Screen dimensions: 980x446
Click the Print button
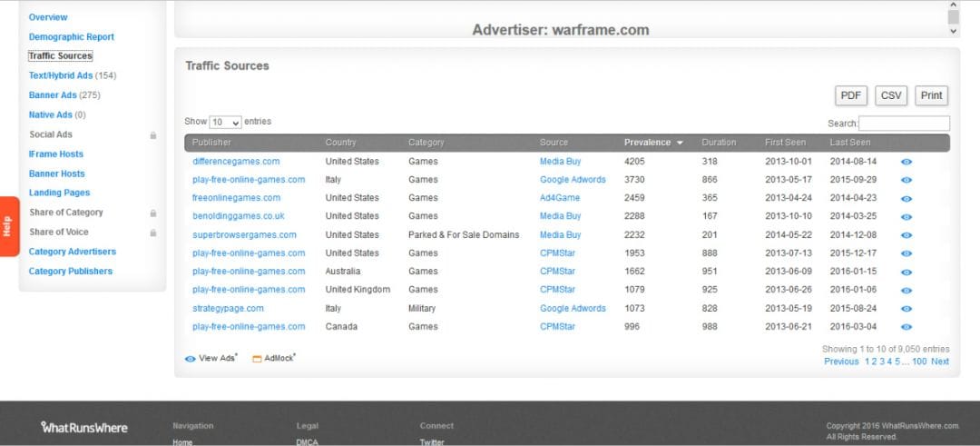point(931,95)
